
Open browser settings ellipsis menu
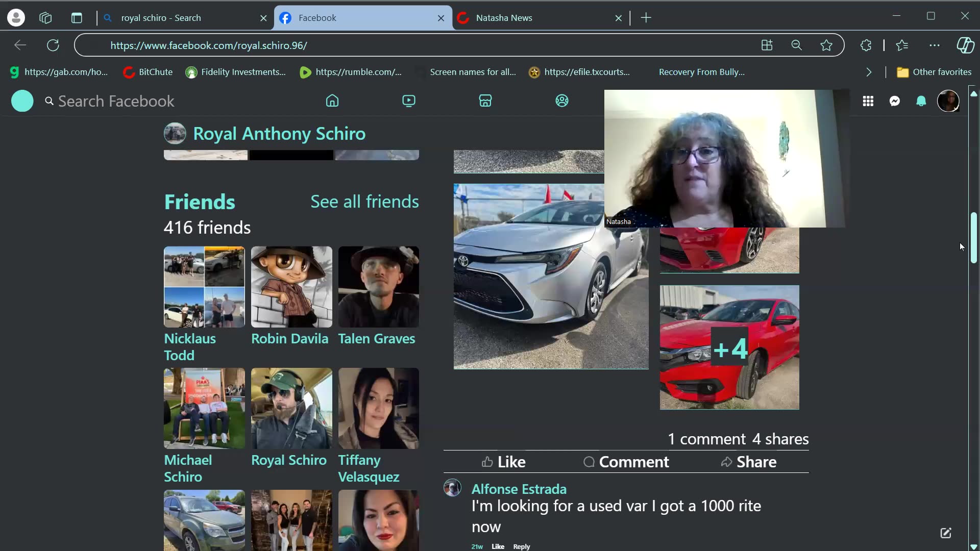coord(935,45)
